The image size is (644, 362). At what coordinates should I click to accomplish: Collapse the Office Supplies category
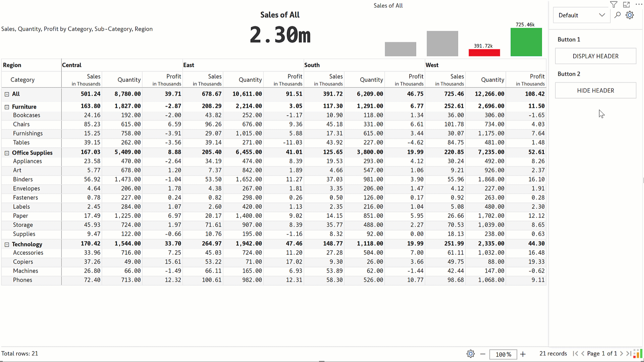point(7,153)
